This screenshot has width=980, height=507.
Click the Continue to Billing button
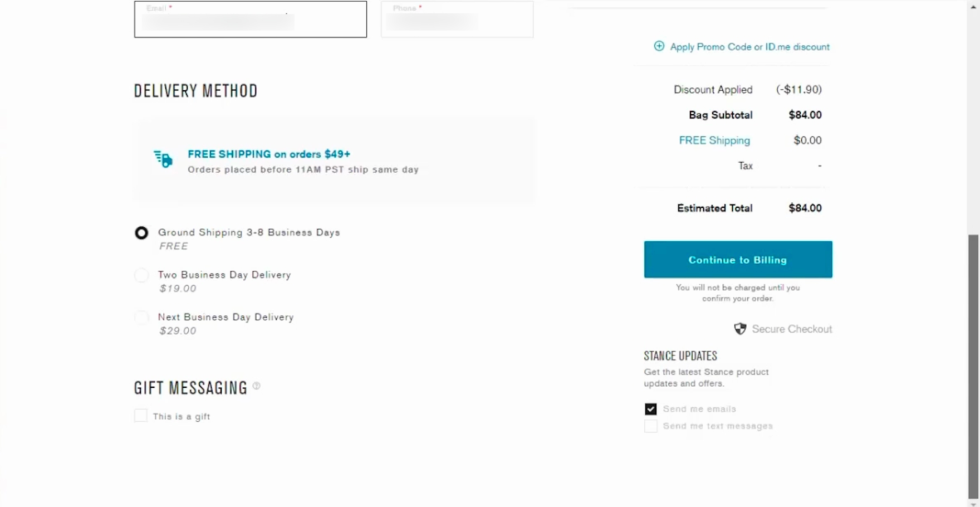pos(738,260)
